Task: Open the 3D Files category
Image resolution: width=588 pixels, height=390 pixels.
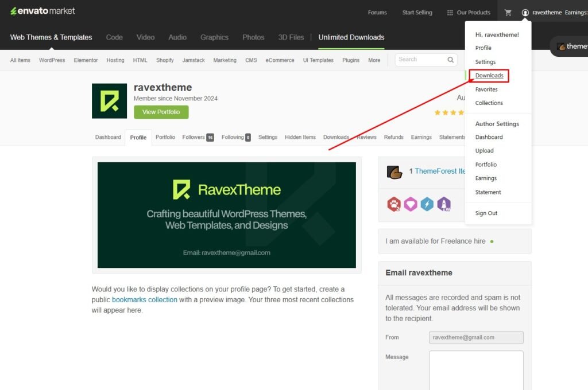Action: point(291,37)
